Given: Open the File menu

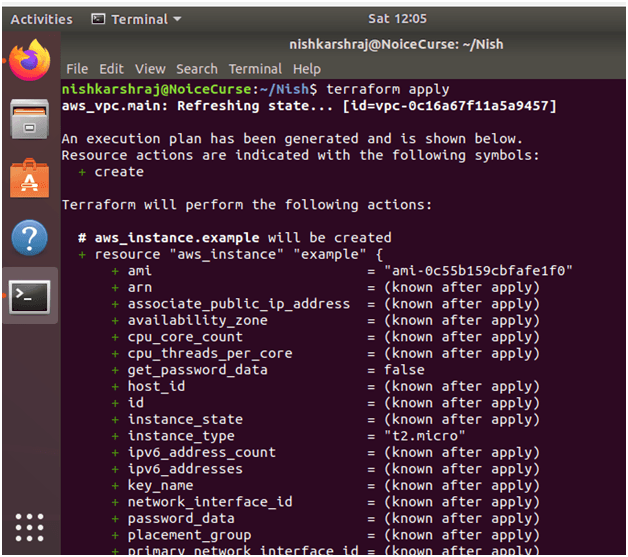Looking at the screenshot, I should pyautogui.click(x=77, y=69).
